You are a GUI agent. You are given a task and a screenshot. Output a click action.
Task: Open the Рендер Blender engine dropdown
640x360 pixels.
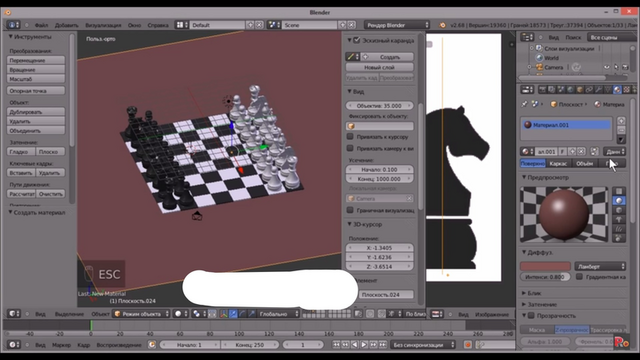tap(397, 25)
